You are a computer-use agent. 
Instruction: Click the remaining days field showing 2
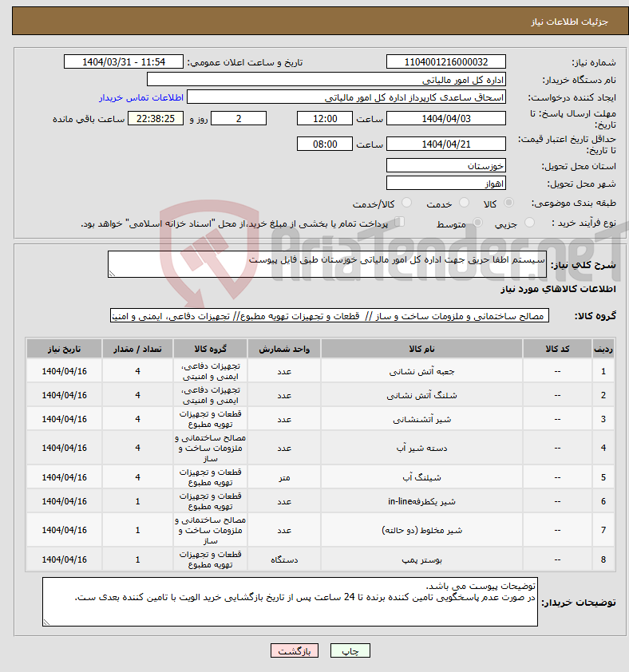click(x=239, y=118)
